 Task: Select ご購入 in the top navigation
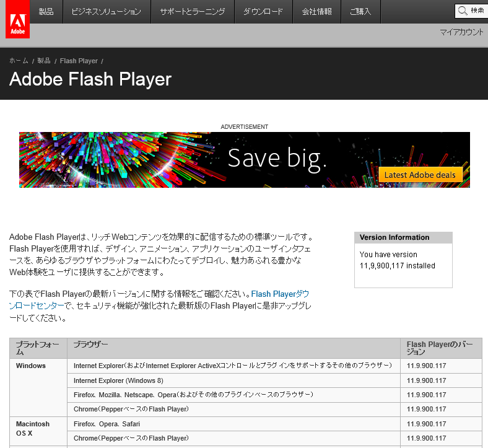[x=360, y=12]
